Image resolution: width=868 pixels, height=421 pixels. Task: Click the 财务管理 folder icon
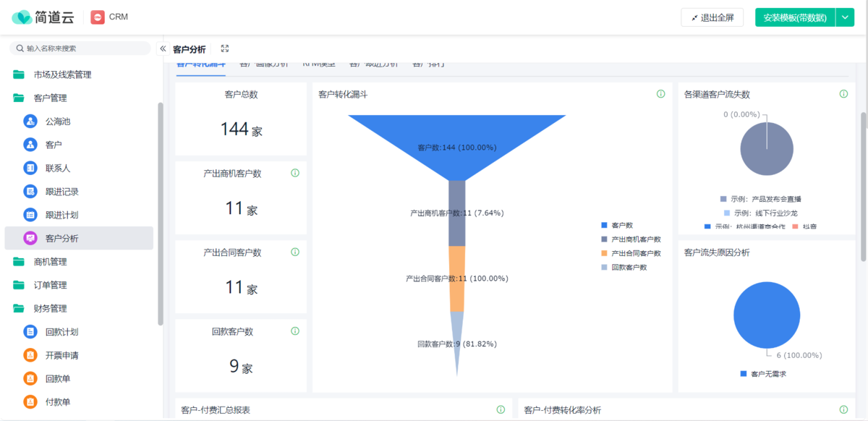(x=19, y=308)
